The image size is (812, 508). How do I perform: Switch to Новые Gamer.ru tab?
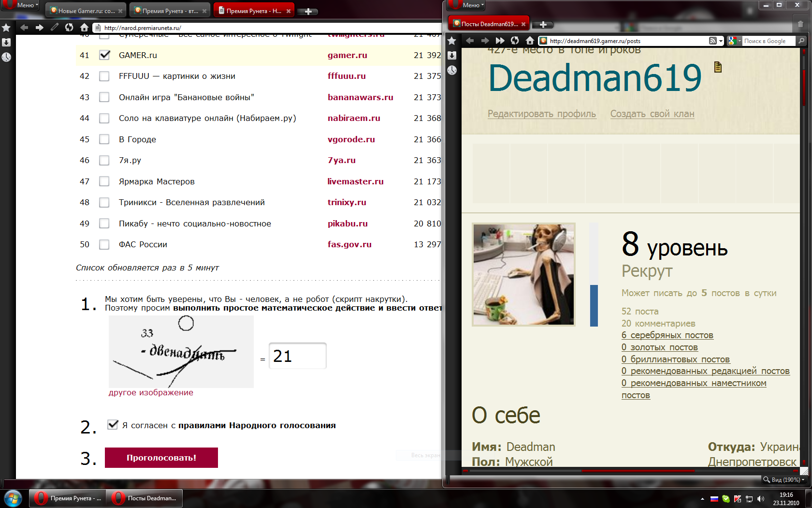(86, 11)
